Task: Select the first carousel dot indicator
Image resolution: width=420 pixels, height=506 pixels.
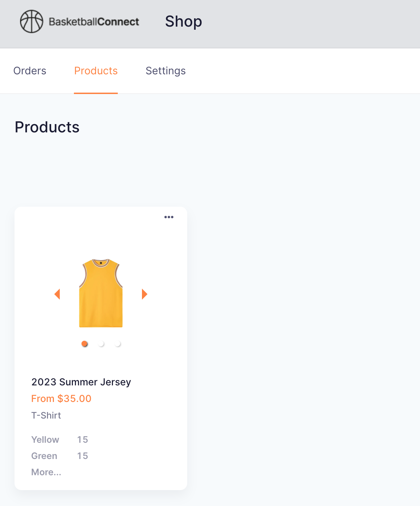Action: point(84,344)
